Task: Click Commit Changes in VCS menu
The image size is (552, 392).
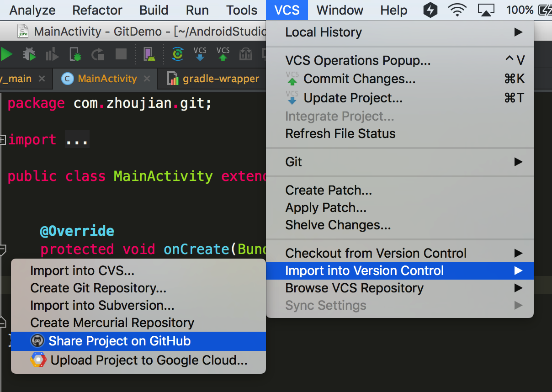Action: tap(359, 79)
